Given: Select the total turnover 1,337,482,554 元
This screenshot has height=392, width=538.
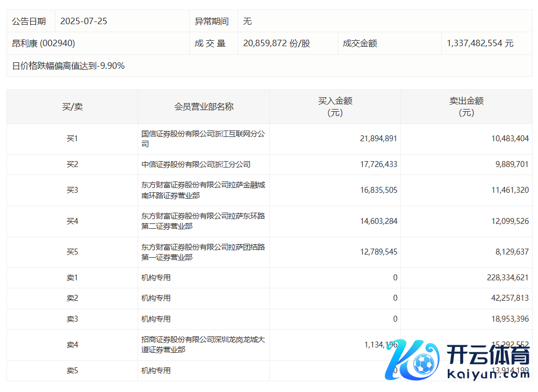Looking at the screenshot, I should tap(480, 43).
